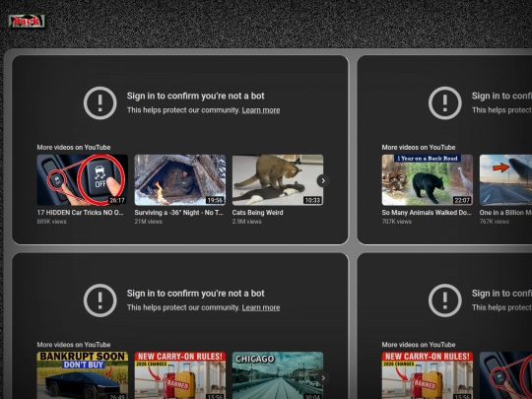Open the CHICAGO train tracks thumbnail

[x=278, y=375]
